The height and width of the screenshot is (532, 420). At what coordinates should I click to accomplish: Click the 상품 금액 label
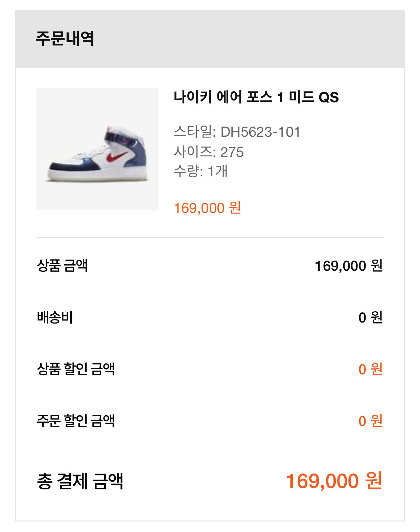click(x=62, y=266)
